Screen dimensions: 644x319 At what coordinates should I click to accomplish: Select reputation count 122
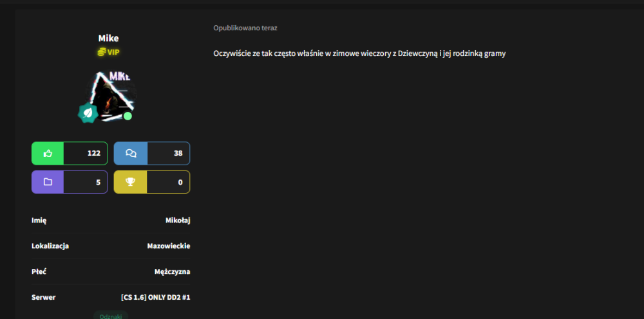click(94, 153)
